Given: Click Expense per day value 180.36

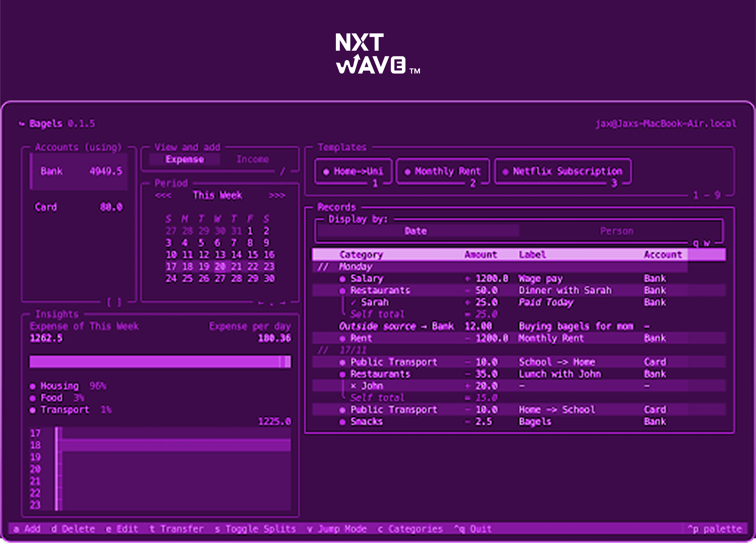Looking at the screenshot, I should point(274,338).
